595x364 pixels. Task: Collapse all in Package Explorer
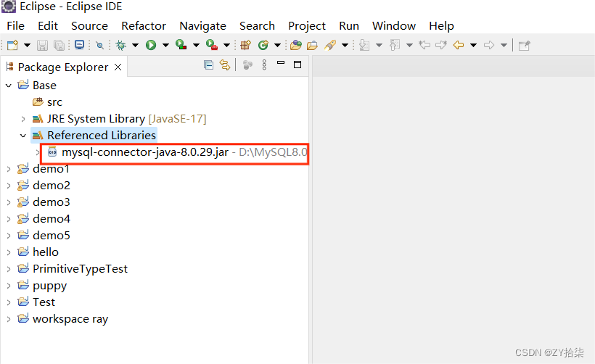pos(209,65)
